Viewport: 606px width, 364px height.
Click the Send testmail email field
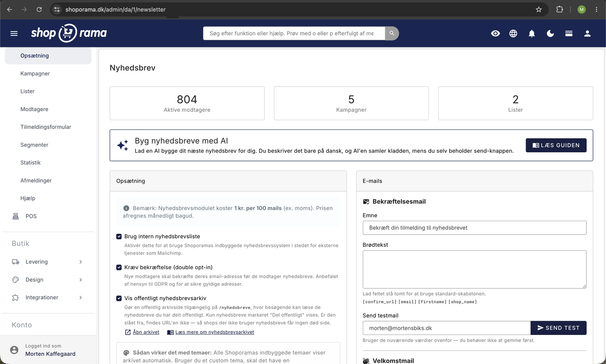[x=447, y=328]
